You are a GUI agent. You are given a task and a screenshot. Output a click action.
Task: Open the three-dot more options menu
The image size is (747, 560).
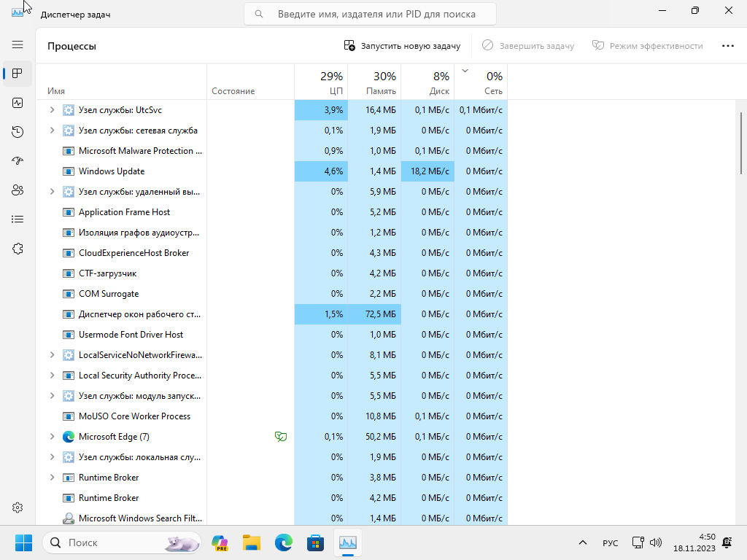pyautogui.click(x=727, y=46)
